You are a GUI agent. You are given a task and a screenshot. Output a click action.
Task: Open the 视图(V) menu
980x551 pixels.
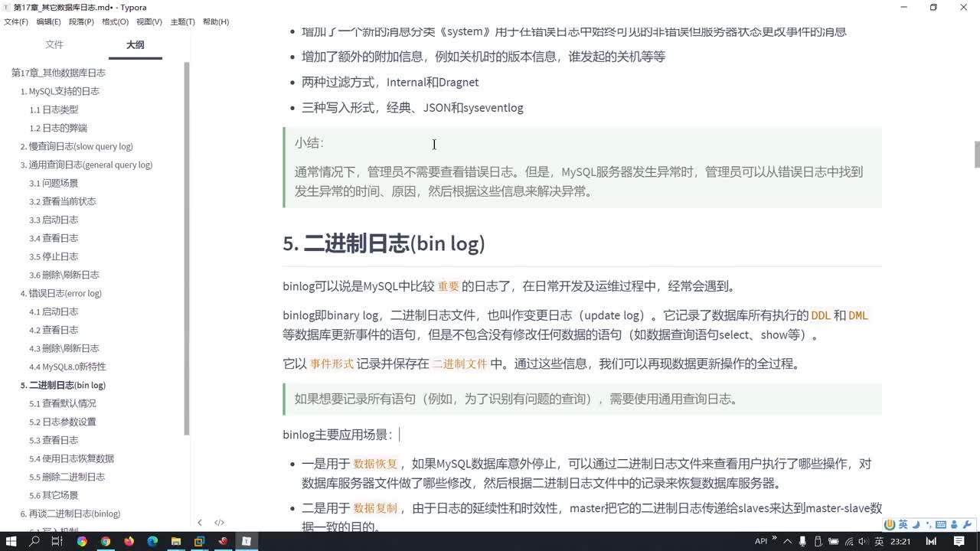tap(149, 22)
